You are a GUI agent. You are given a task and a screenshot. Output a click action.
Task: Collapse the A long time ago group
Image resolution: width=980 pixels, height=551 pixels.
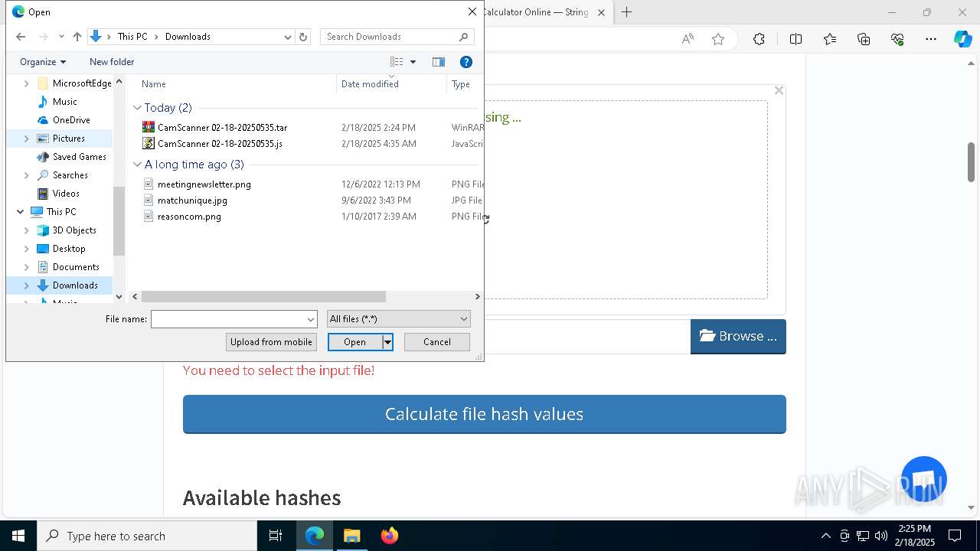[x=137, y=165]
